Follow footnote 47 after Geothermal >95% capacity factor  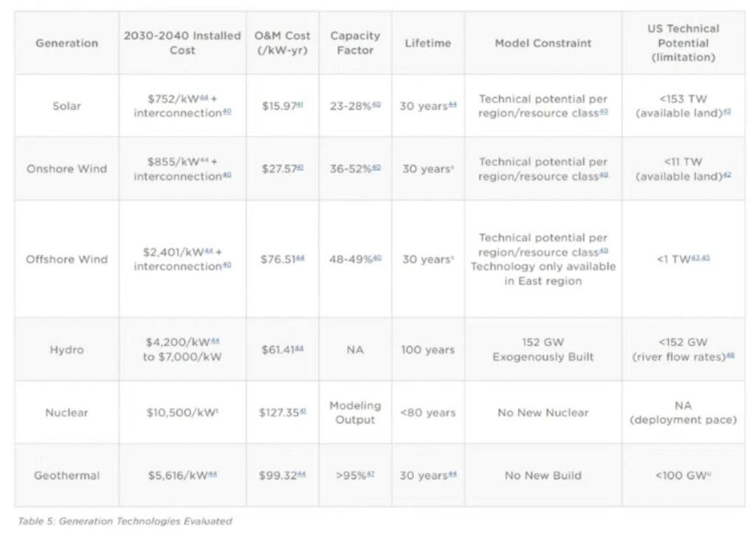click(371, 474)
